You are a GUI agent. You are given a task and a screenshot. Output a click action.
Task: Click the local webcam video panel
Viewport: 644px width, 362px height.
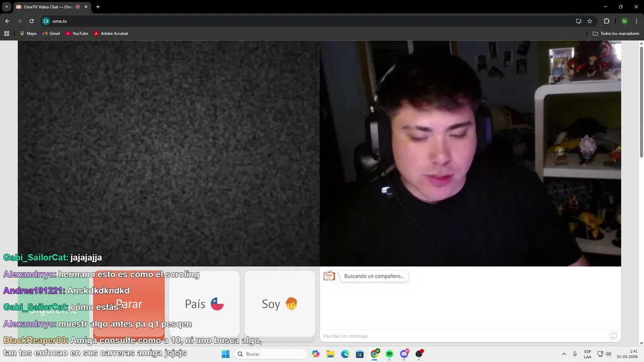(x=470, y=153)
